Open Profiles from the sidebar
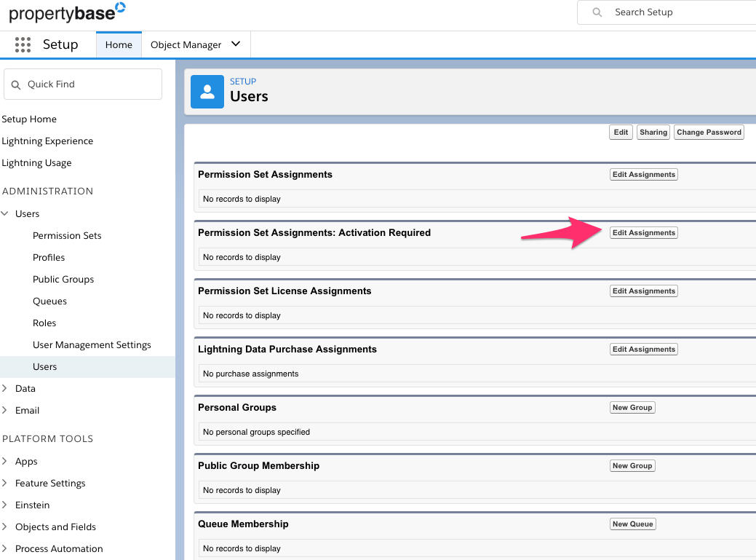Viewport: 756px width, 560px height. tap(49, 257)
